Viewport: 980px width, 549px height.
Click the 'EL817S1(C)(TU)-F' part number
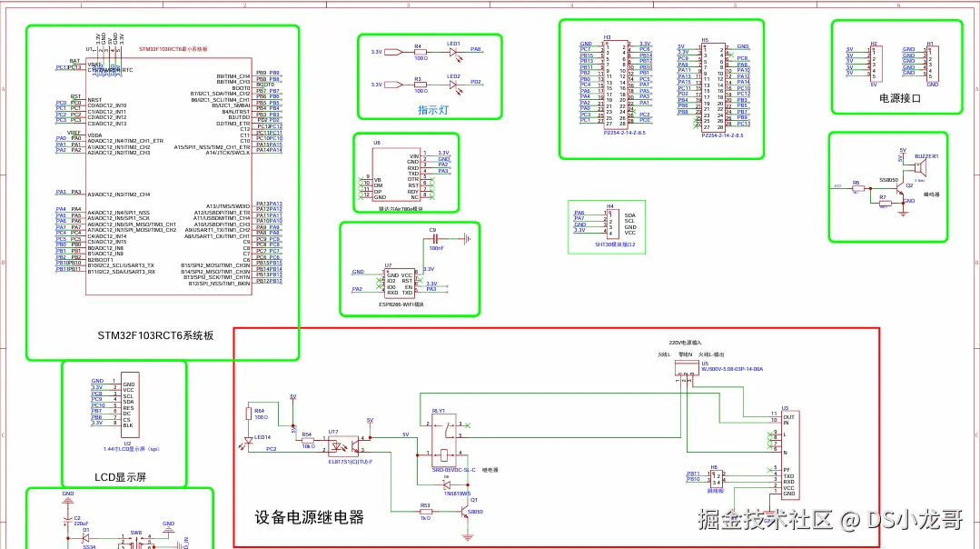click(351, 462)
